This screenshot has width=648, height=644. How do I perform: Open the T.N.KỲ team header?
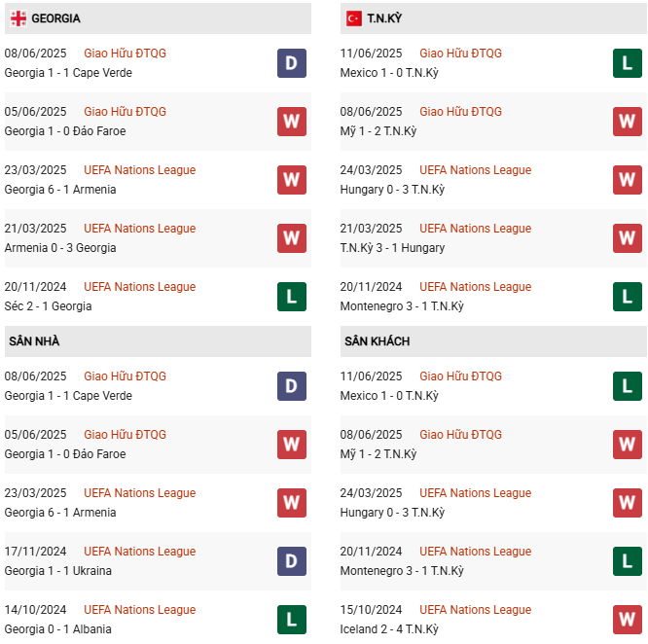click(x=386, y=18)
